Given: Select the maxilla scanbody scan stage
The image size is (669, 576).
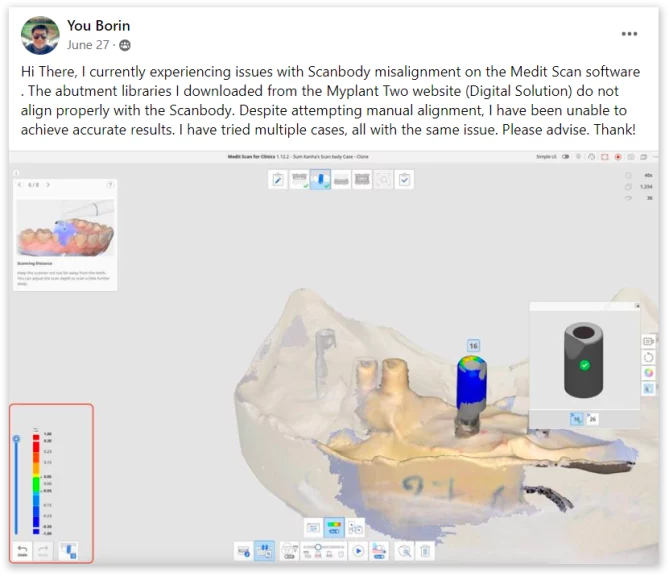Looking at the screenshot, I should click(320, 180).
